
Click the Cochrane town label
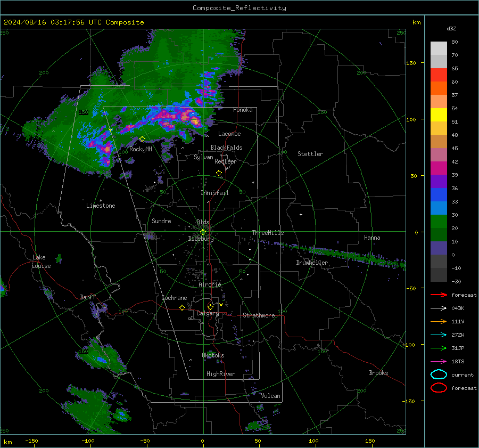tap(174, 298)
